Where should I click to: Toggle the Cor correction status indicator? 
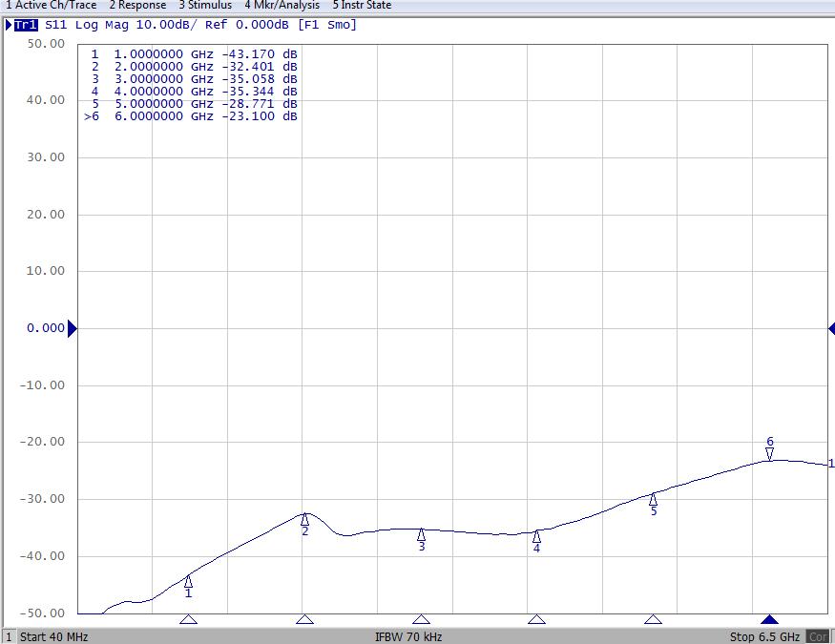coord(818,636)
